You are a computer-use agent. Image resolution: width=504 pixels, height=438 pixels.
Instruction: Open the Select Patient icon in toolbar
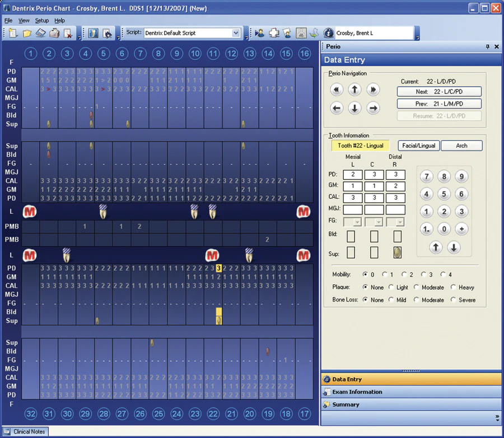[x=259, y=33]
